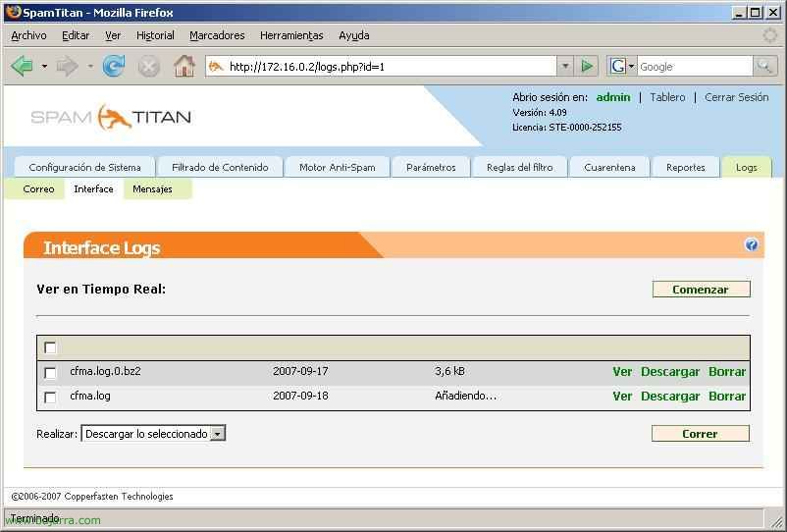This screenshot has width=787, height=532.
Task: Click the Correr button
Action: click(x=701, y=434)
